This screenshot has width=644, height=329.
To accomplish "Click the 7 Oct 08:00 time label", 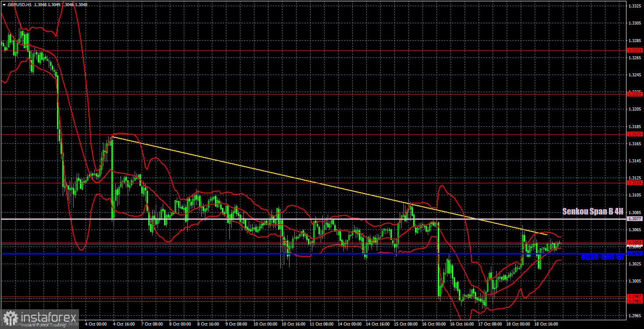I will point(152,324).
